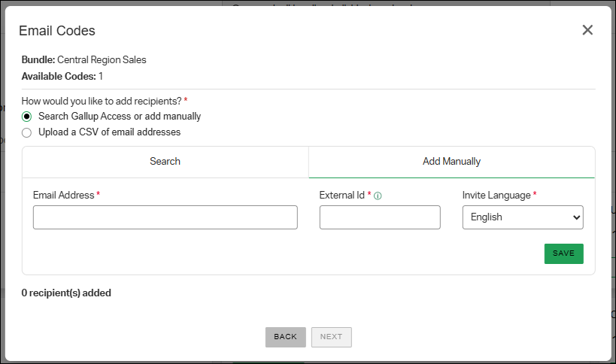Viewport: 616px width, 364px height.
Task: Switch to the Search tab
Action: pos(165,162)
